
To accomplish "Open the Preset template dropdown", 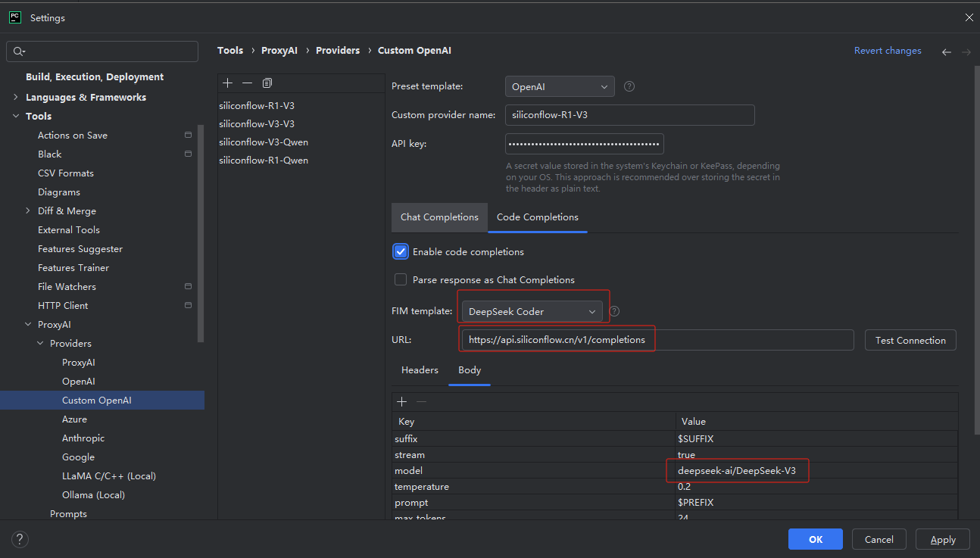I will (x=560, y=87).
